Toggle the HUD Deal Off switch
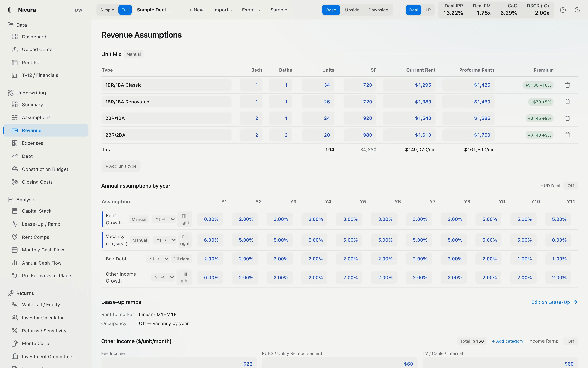Image resolution: width=588 pixels, height=368 pixels. tap(570, 186)
